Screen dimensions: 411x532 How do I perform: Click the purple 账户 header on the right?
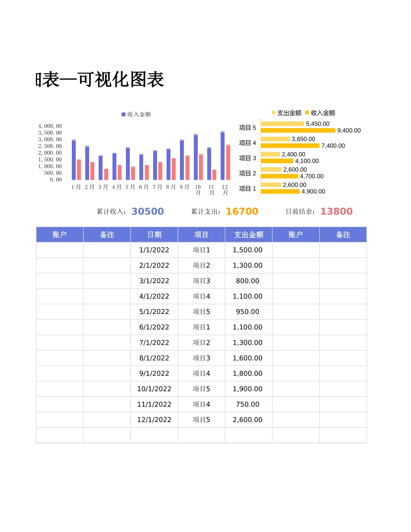tap(295, 234)
